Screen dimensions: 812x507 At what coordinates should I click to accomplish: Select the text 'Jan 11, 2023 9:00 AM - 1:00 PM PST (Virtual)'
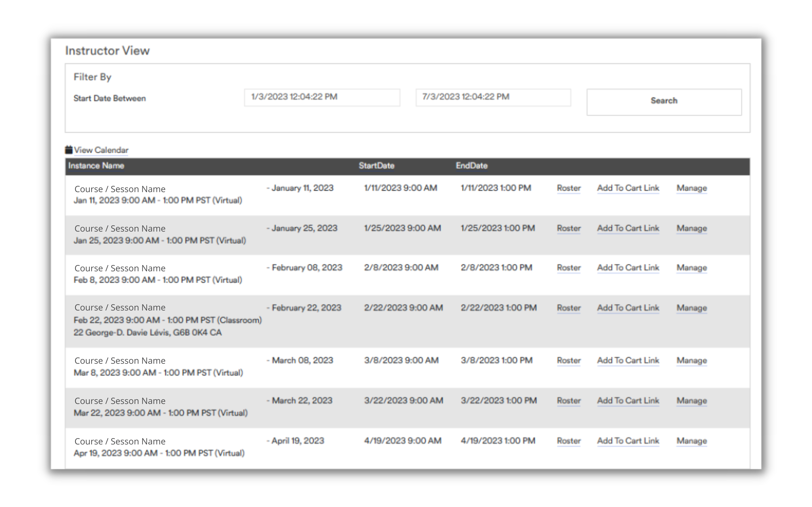[x=158, y=200]
